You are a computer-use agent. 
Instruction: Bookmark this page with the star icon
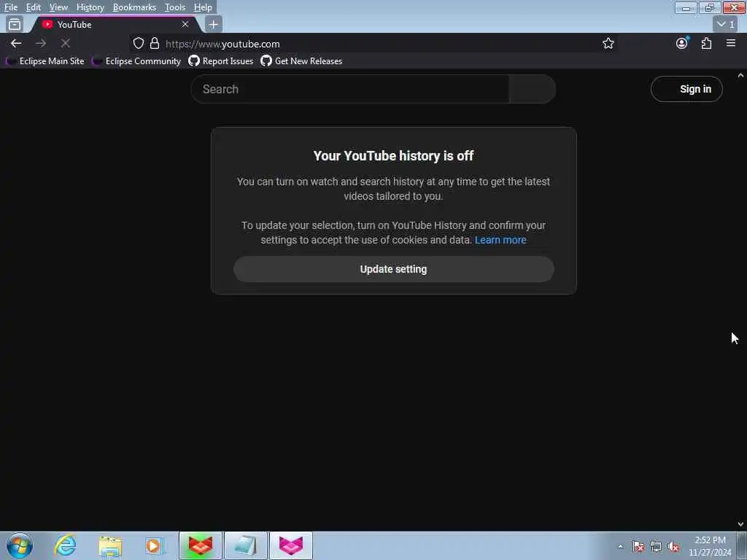click(608, 43)
